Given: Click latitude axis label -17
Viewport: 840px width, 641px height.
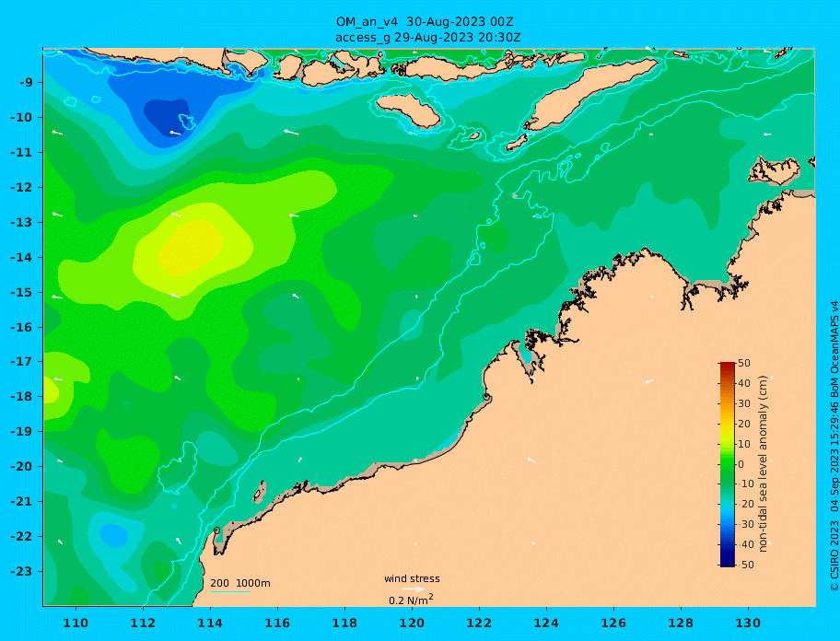Looking at the screenshot, I should pyautogui.click(x=22, y=361).
